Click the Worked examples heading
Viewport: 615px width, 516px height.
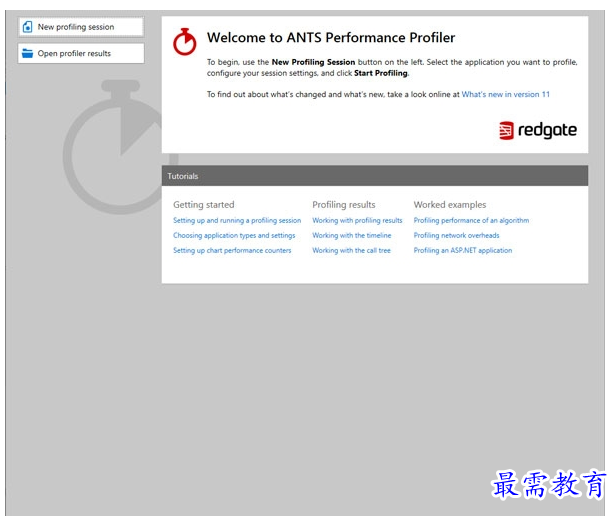pos(450,205)
